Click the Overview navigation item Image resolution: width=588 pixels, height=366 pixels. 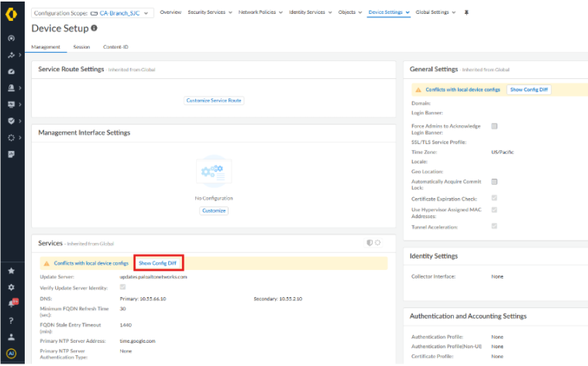point(170,12)
